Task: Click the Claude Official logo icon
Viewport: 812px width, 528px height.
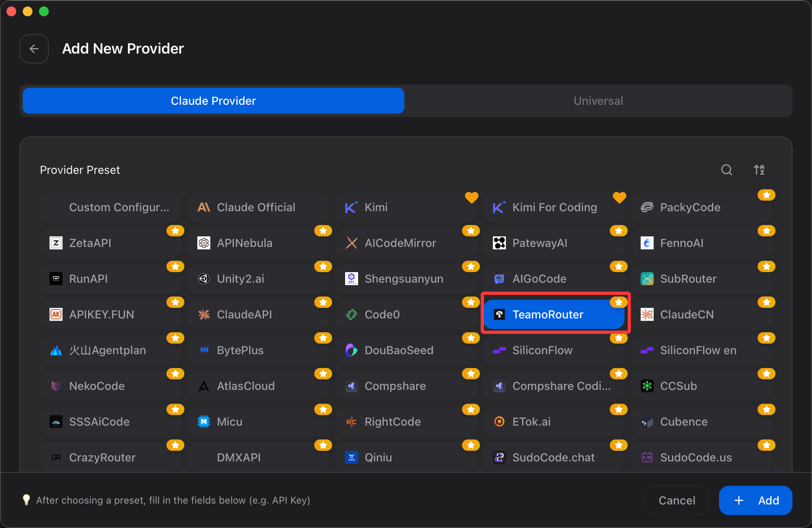Action: (204, 207)
